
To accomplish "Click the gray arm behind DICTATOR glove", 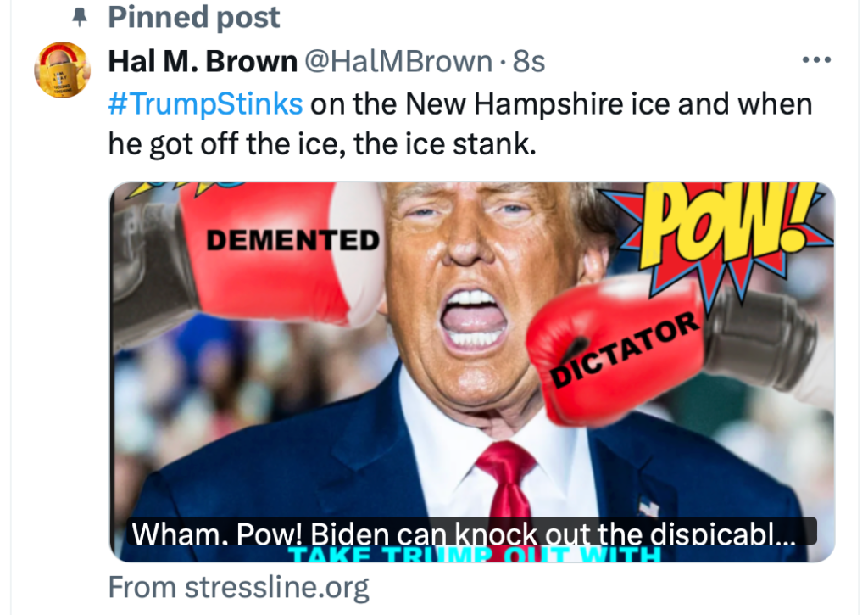I will tap(766, 341).
